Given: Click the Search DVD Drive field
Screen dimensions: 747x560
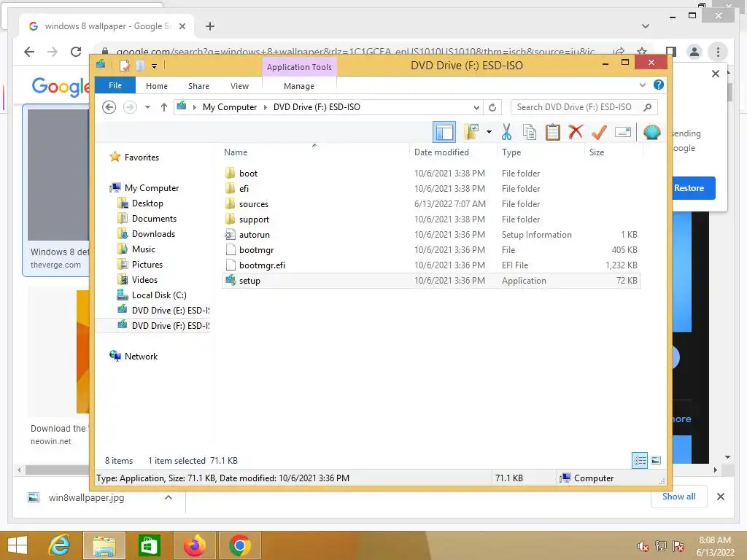Looking at the screenshot, I should [576, 107].
